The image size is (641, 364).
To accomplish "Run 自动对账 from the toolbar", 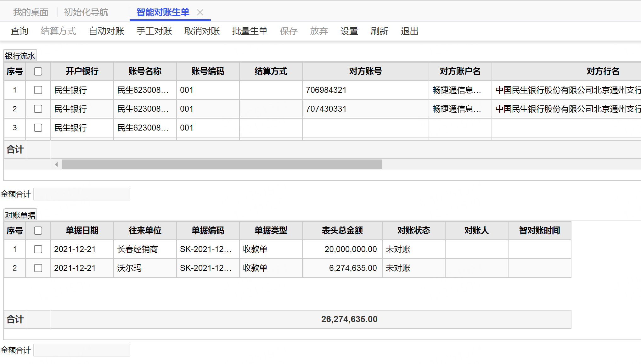I will (x=106, y=31).
